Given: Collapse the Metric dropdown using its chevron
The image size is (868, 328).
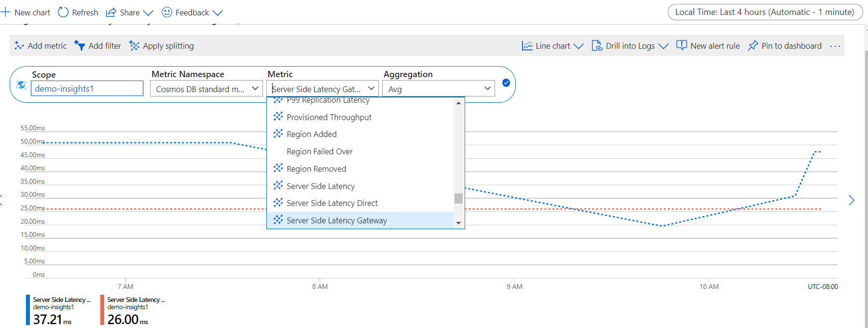Looking at the screenshot, I should (x=371, y=88).
